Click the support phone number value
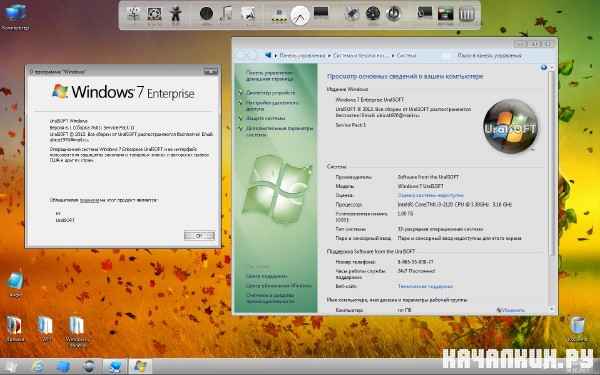The width and height of the screenshot is (600, 375). [x=416, y=262]
